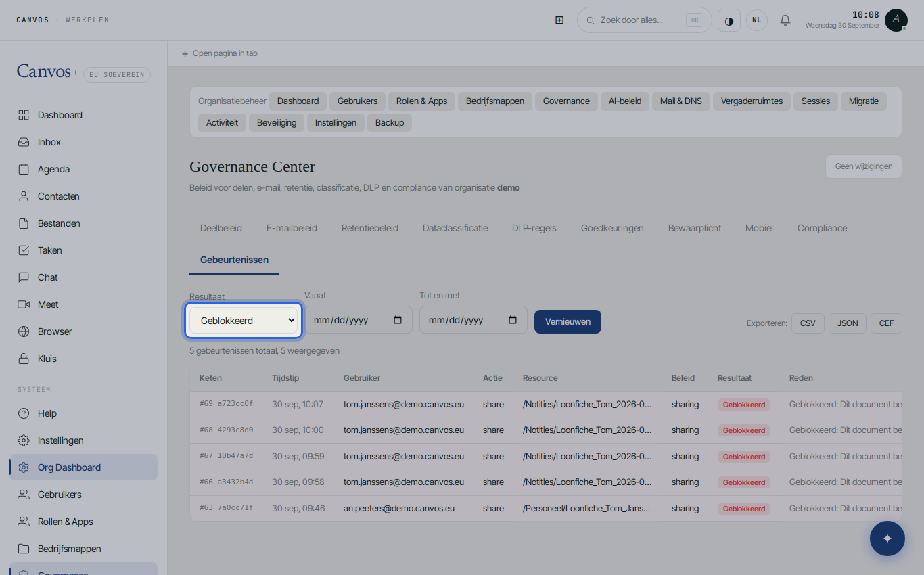Image resolution: width=924 pixels, height=575 pixels.
Task: Switch to the Deelbeleid tab
Action: 221,228
